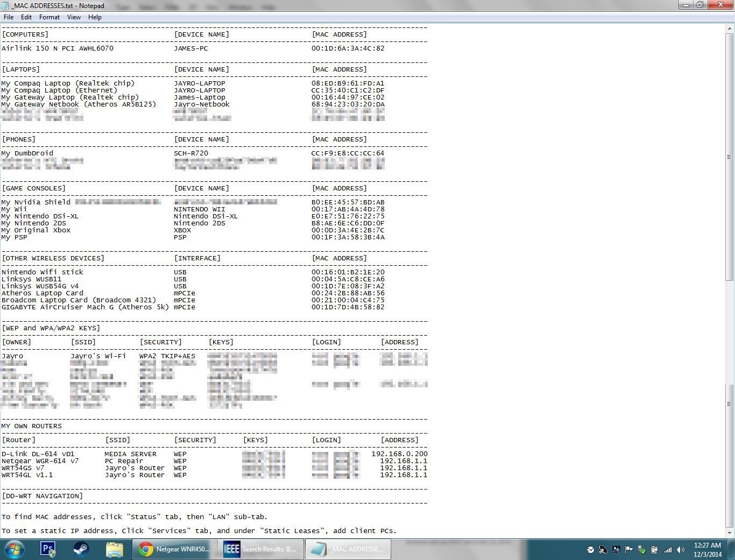Click the router 'D-Link DL-614 vD1'
The height and width of the screenshot is (560, 735).
(38, 454)
